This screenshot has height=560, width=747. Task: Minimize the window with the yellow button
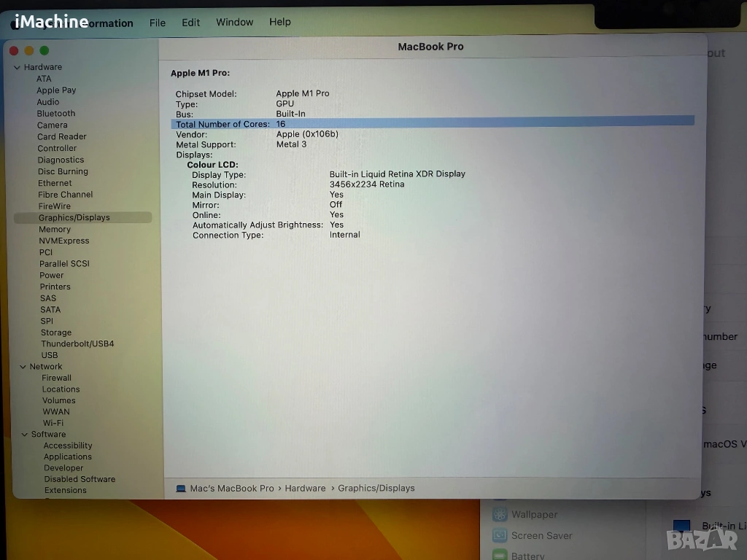[x=29, y=50]
